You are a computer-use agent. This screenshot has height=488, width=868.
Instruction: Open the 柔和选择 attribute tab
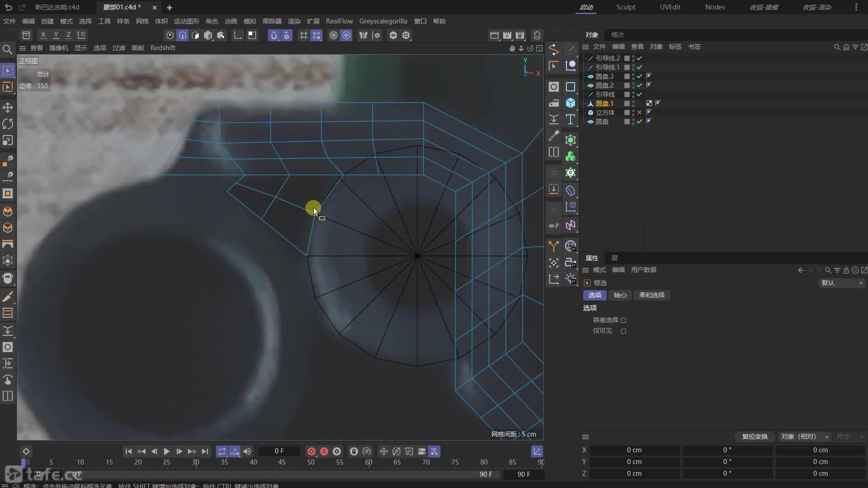[x=651, y=295]
